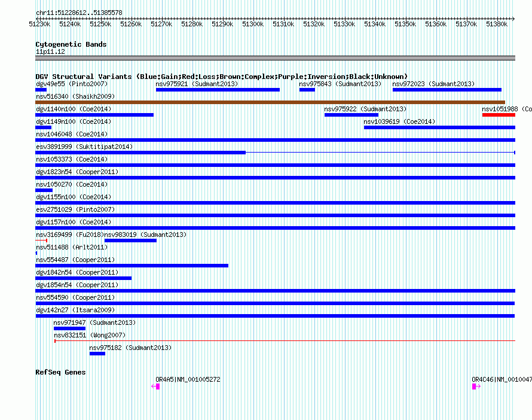Viewport: 532px width, 420px height.
Task: Click the blue bar under nsv554487
Action: pyautogui.click(x=132, y=266)
